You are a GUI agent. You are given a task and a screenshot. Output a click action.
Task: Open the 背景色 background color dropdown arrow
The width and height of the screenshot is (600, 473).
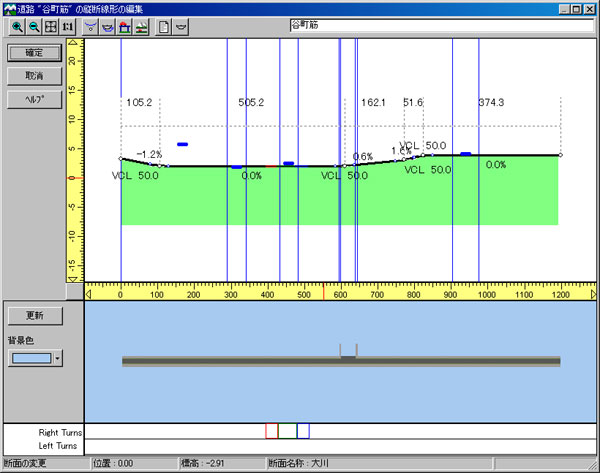pos(57,359)
